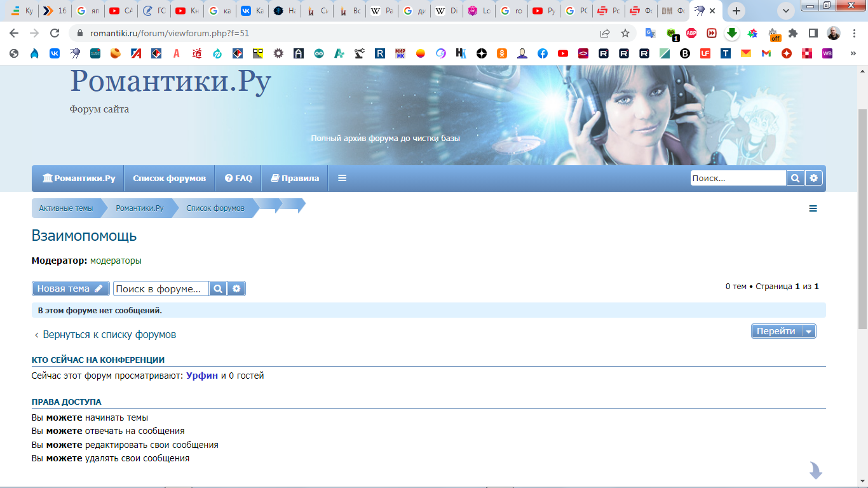Select Список форумов navigation item
The width and height of the screenshot is (868, 488).
click(170, 179)
